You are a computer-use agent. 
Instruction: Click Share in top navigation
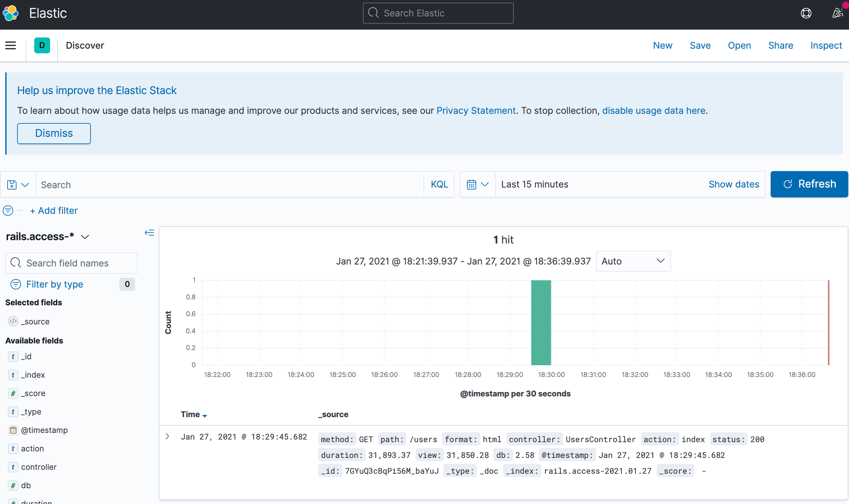point(781,45)
